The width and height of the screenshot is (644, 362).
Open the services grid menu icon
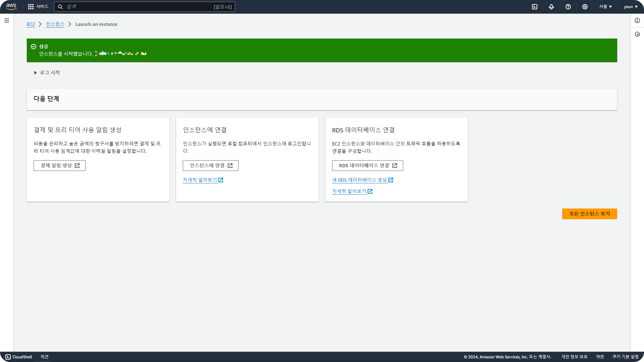(31, 7)
